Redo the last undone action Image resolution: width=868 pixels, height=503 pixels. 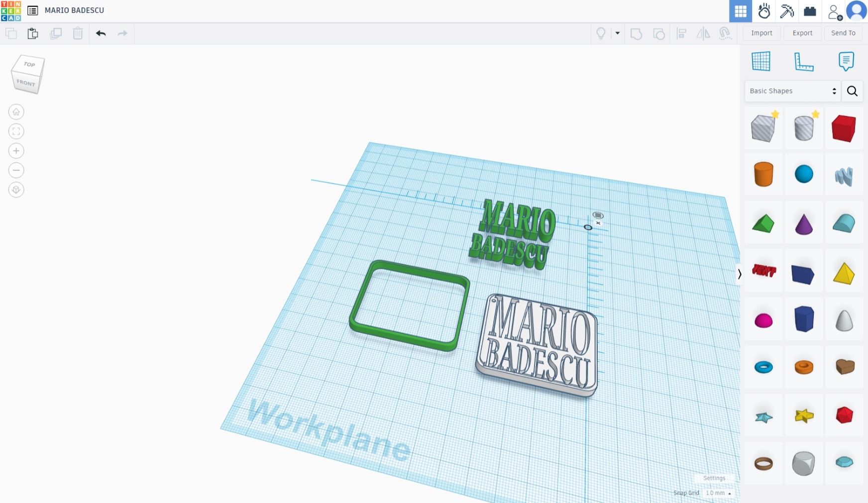click(x=122, y=33)
